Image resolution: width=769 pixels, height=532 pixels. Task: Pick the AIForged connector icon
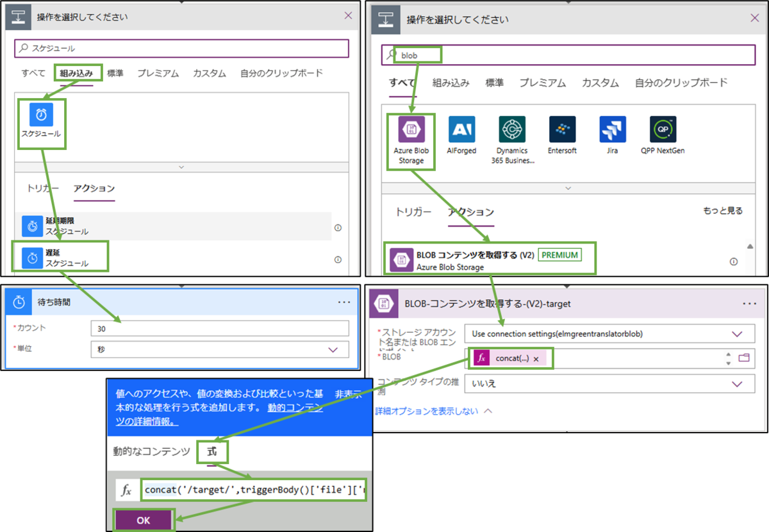coord(461,129)
